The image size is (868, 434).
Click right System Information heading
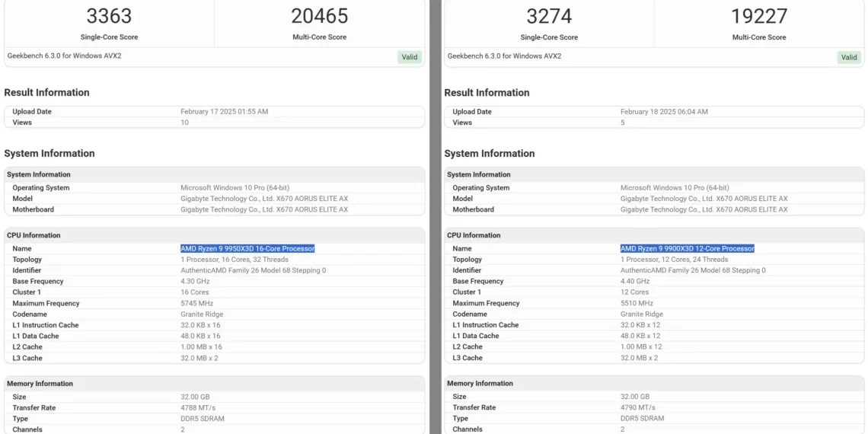click(x=490, y=153)
